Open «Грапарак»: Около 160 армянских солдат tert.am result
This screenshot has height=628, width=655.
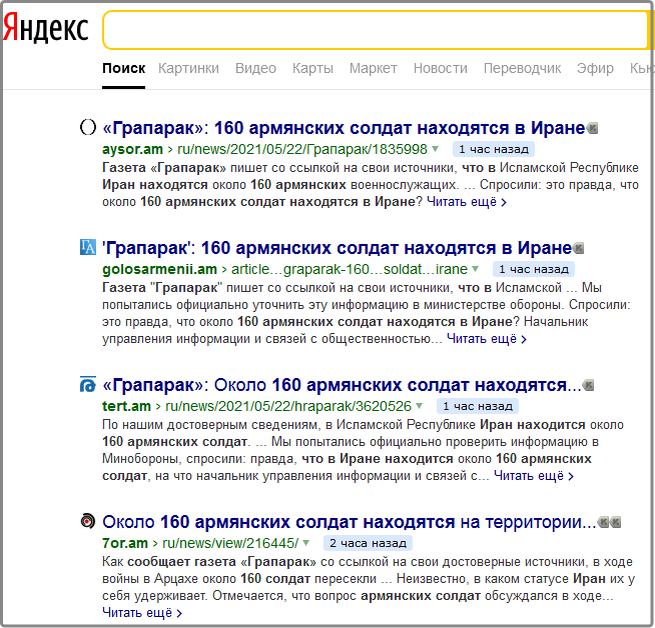point(342,385)
